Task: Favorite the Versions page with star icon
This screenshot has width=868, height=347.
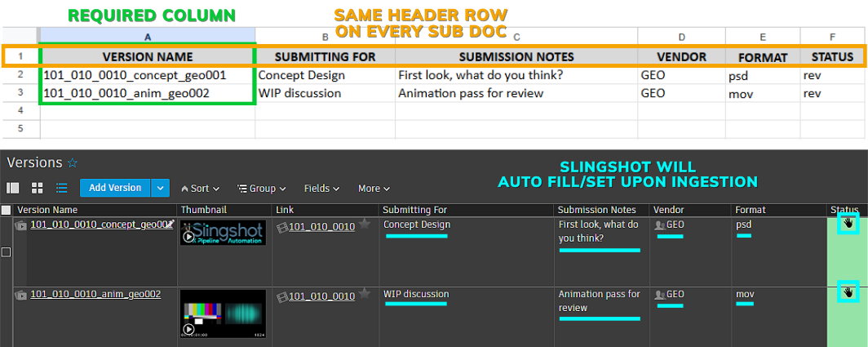Action: 73,163
